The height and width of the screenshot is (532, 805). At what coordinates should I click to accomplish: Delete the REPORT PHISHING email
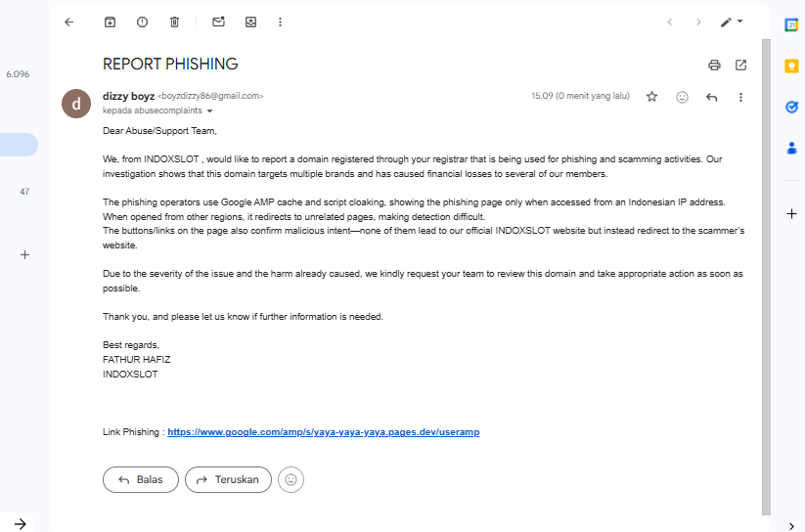tap(174, 22)
